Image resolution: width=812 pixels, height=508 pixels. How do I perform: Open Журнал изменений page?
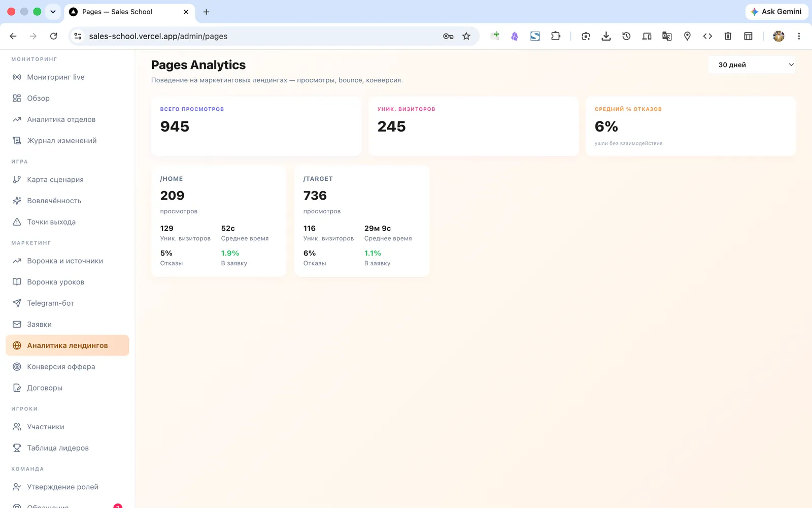click(x=67, y=141)
